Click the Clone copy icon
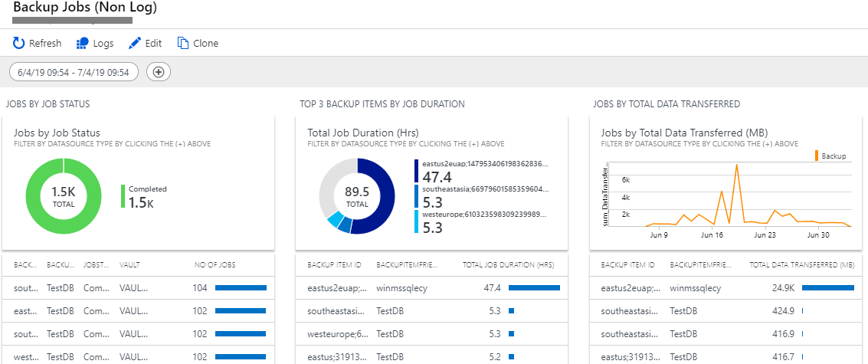Image resolution: width=868 pixels, height=364 pixels. [183, 43]
